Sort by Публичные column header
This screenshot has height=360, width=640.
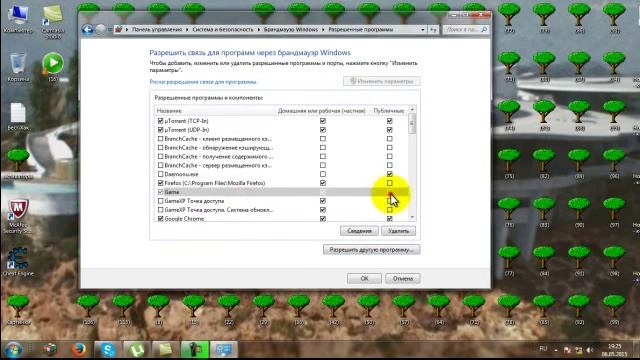(389, 111)
